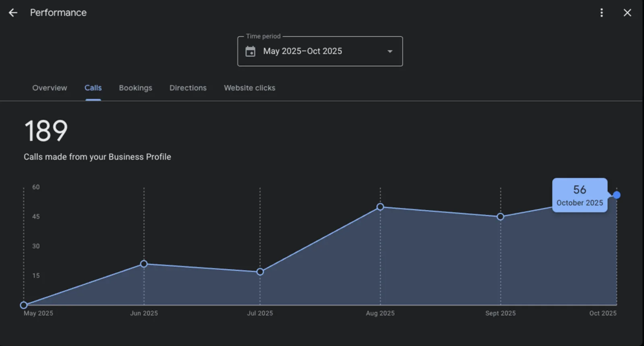The height and width of the screenshot is (346, 644).
Task: Open the May 2025–Oct 2025 period selector
Action: [x=320, y=51]
